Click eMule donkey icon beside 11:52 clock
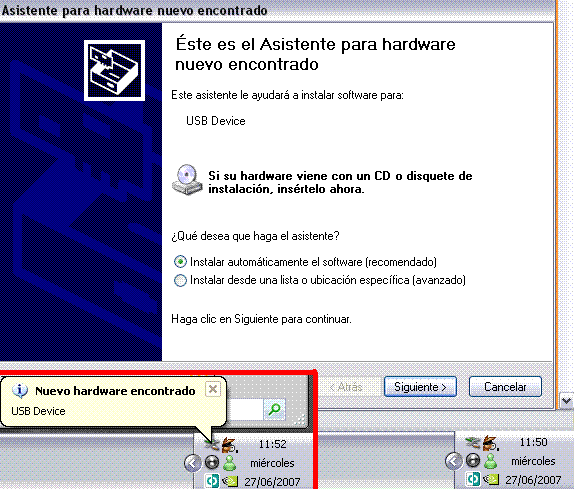This screenshot has height=489, width=574. [230, 444]
